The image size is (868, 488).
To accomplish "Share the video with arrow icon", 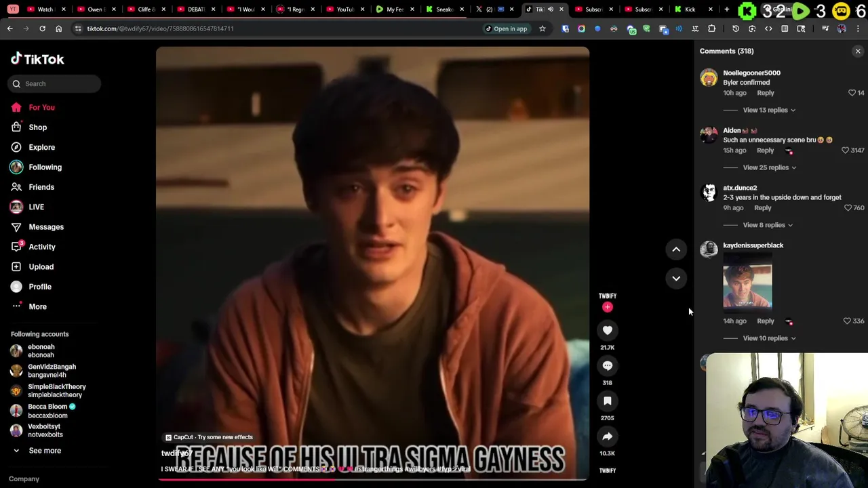I will pyautogui.click(x=608, y=436).
